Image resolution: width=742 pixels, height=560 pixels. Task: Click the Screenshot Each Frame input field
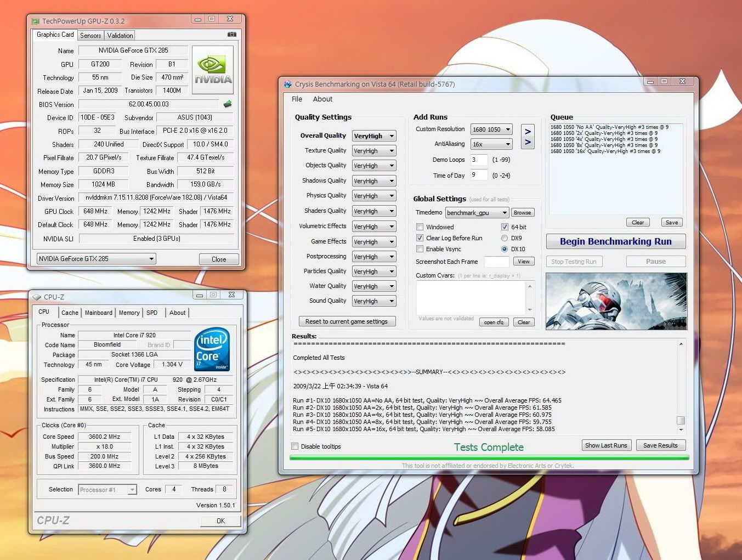(497, 262)
